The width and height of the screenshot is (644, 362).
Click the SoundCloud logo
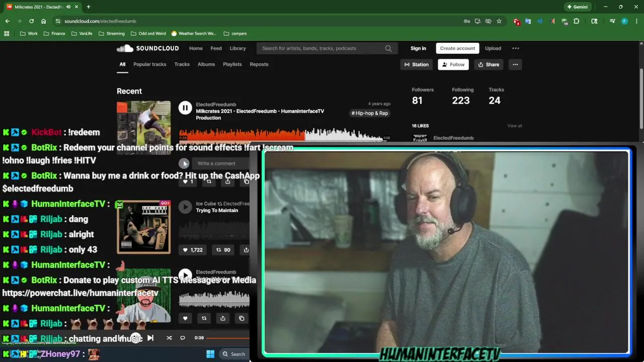pos(147,48)
